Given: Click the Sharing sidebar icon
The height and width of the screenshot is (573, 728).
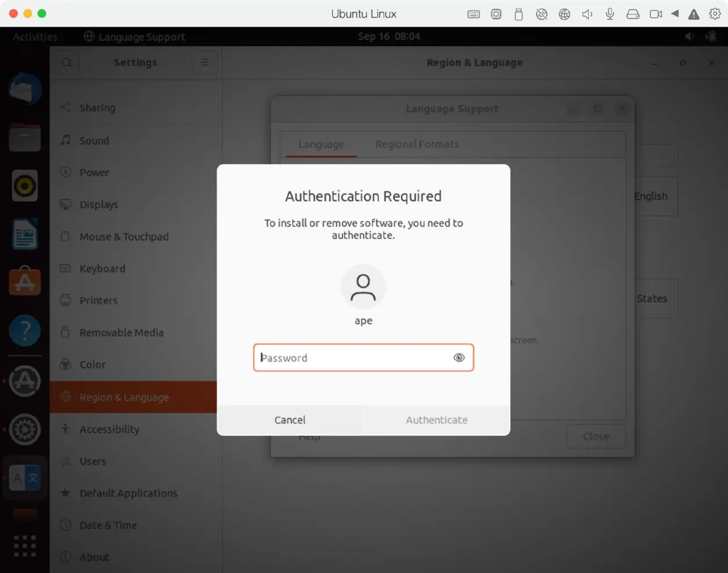Looking at the screenshot, I should pos(65,107).
